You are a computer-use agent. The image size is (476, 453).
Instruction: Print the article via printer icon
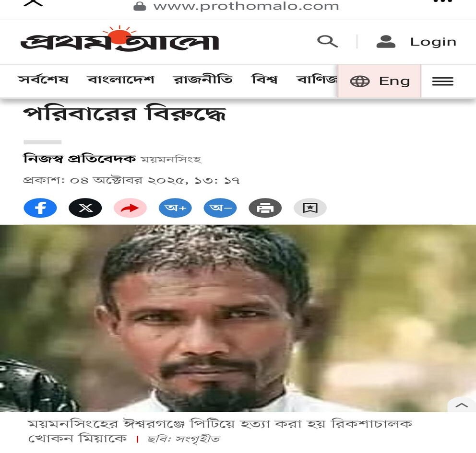pyautogui.click(x=265, y=208)
